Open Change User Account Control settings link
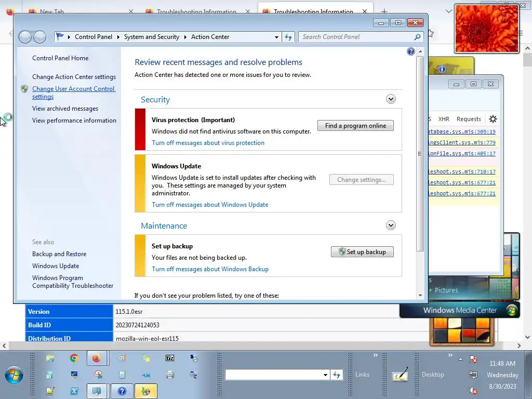Image resolution: width=532 pixels, height=399 pixels. coord(74,92)
